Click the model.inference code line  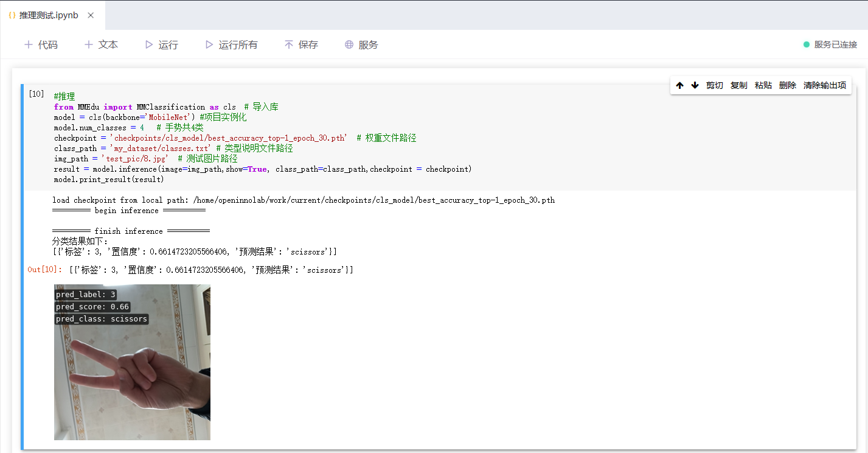coord(263,169)
